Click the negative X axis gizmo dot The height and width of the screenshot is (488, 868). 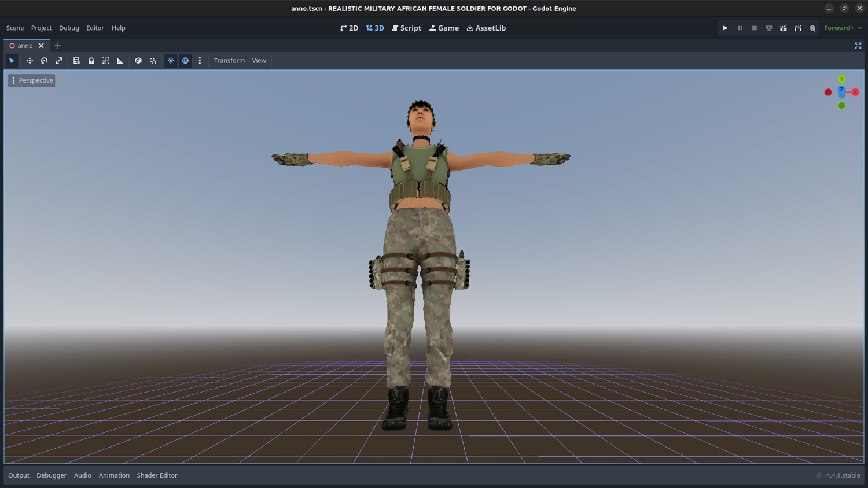[x=828, y=93]
